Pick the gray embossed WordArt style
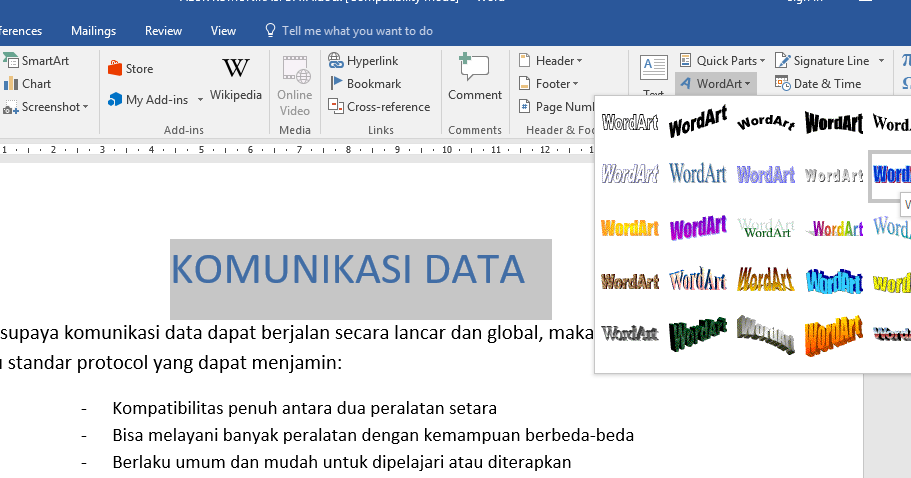Image resolution: width=911 pixels, height=478 pixels. pos(630,333)
